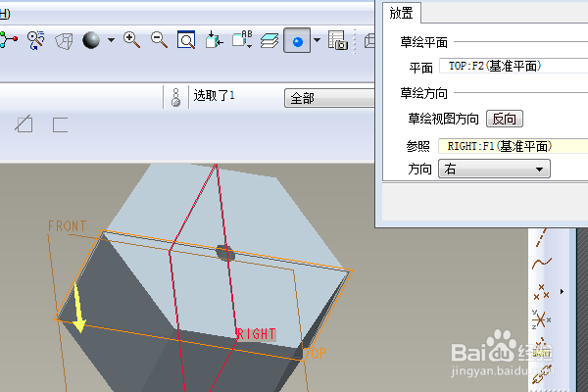Switch to the 放置 tab
588x392 pixels.
click(x=402, y=13)
